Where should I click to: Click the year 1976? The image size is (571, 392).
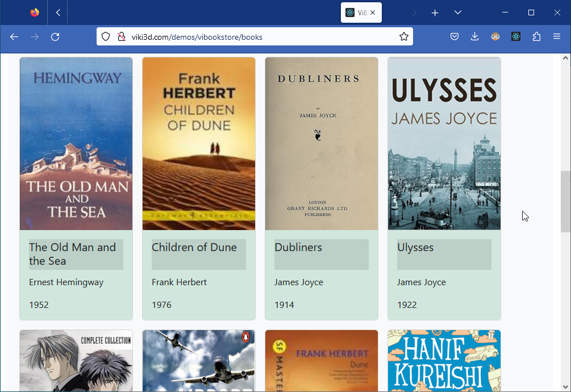coord(162,305)
